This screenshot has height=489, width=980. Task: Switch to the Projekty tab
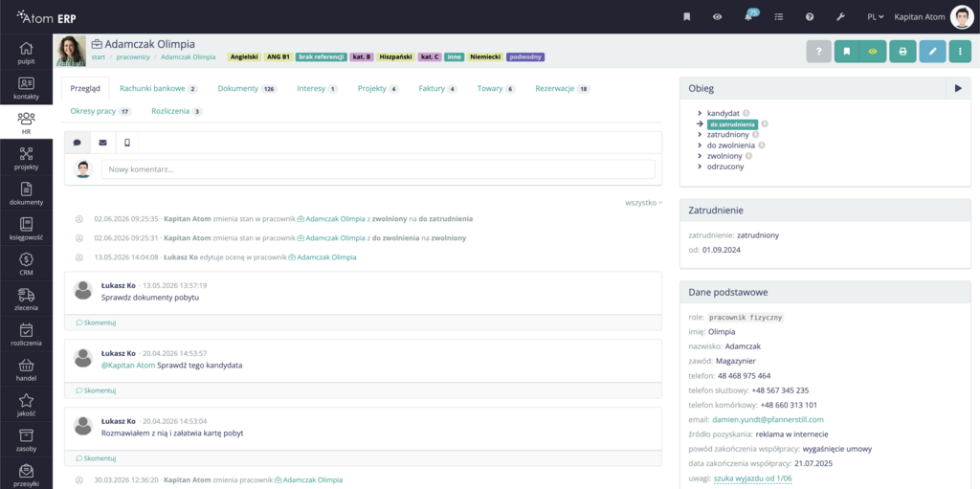(x=377, y=89)
